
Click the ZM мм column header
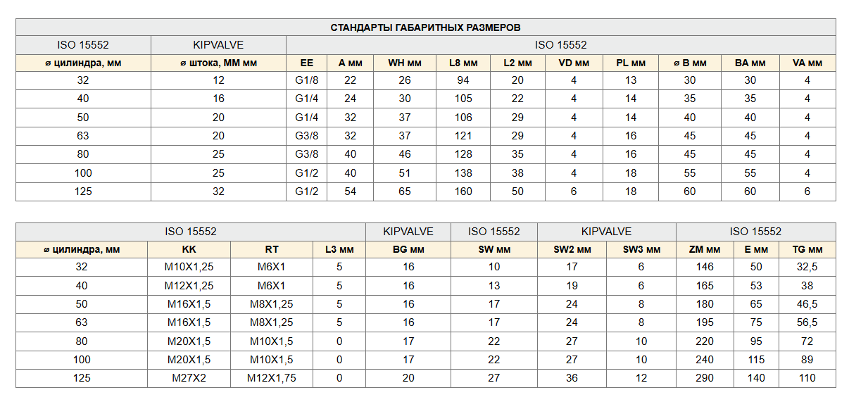(x=705, y=249)
